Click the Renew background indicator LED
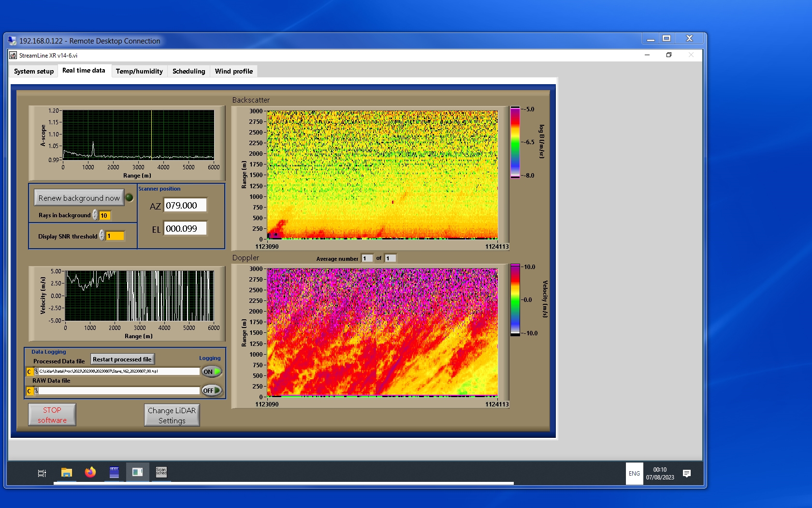Viewport: 812px width, 508px height. tap(130, 197)
